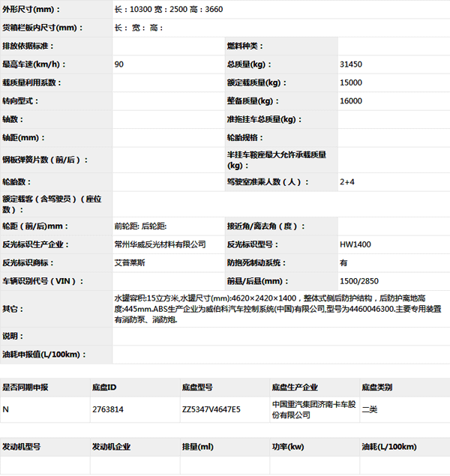The image size is (450, 476).
Task: Click the 前悬/后悬 value 1500/2850
Action: (358, 281)
